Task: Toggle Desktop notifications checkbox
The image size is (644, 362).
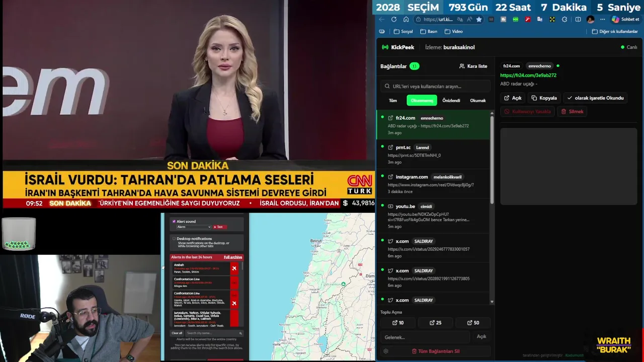Action: (x=174, y=239)
